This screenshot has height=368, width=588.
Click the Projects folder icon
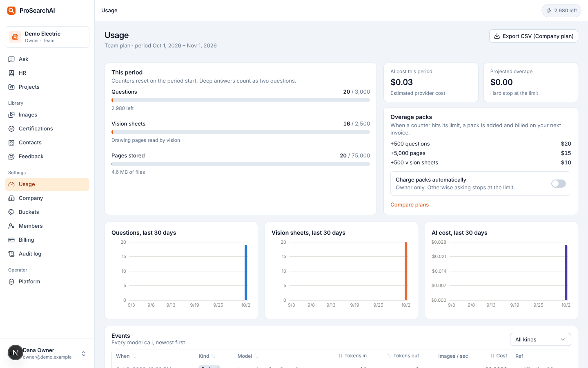pos(11,87)
